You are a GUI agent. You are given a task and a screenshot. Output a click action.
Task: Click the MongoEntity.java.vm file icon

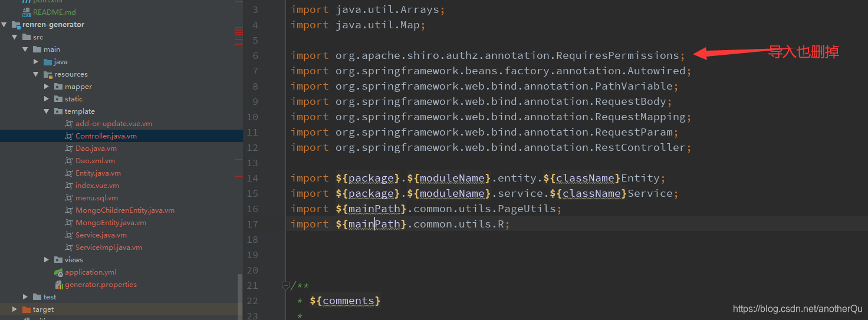pos(69,223)
